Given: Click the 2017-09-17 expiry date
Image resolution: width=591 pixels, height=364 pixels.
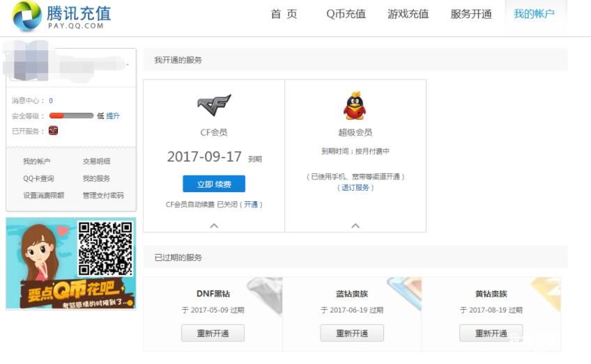Looking at the screenshot, I should [x=204, y=157].
